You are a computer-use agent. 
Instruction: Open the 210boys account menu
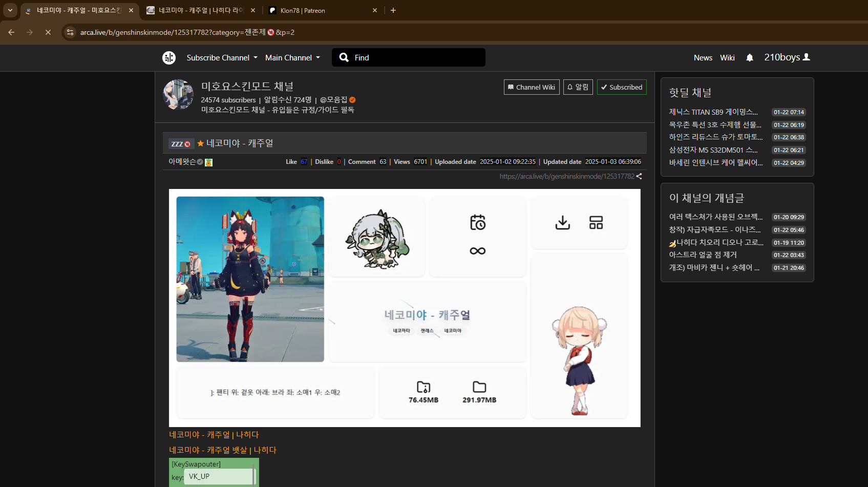(787, 57)
